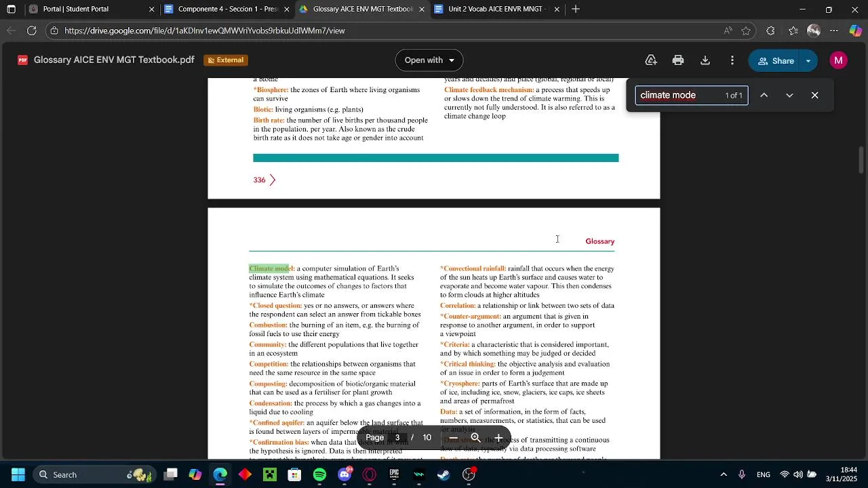The width and height of the screenshot is (868, 488).
Task: Open the Windows Start menu
Action: click(18, 474)
